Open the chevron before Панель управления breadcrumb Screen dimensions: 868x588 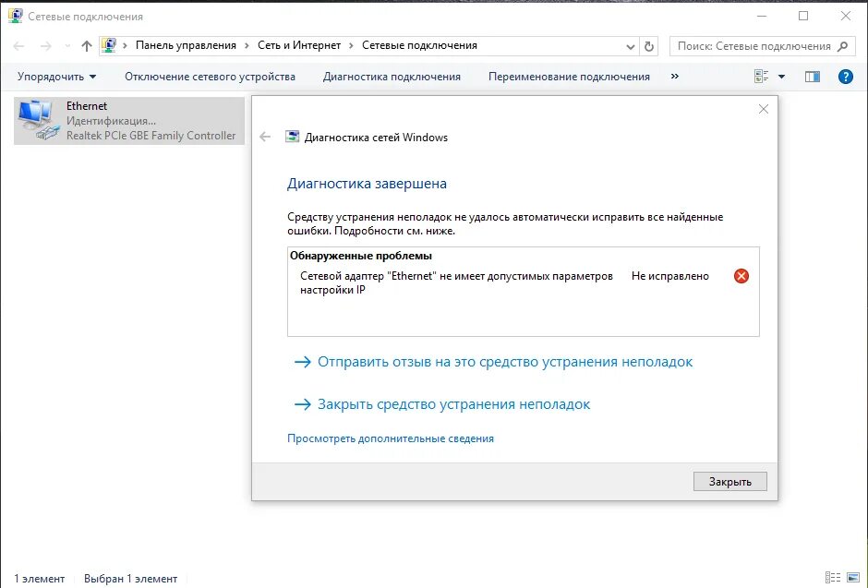click(x=125, y=45)
